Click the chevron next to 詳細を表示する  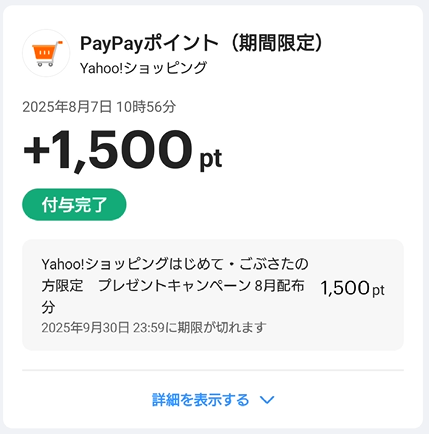pos(267,400)
